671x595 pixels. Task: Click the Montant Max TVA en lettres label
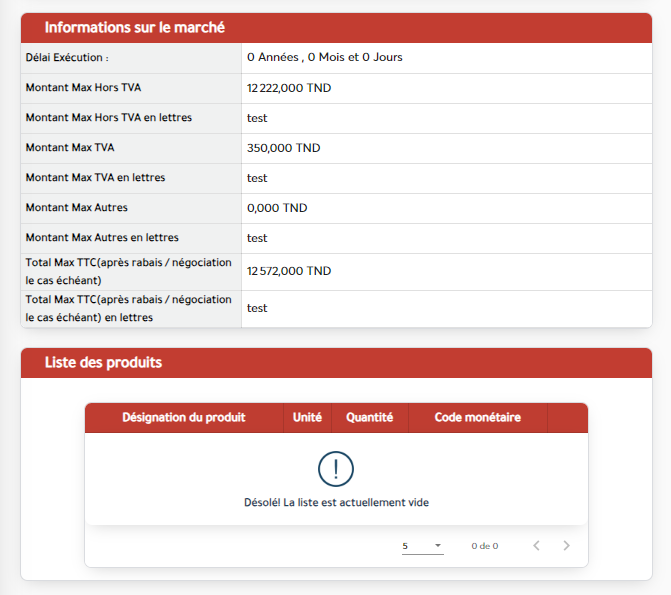[x=95, y=178]
